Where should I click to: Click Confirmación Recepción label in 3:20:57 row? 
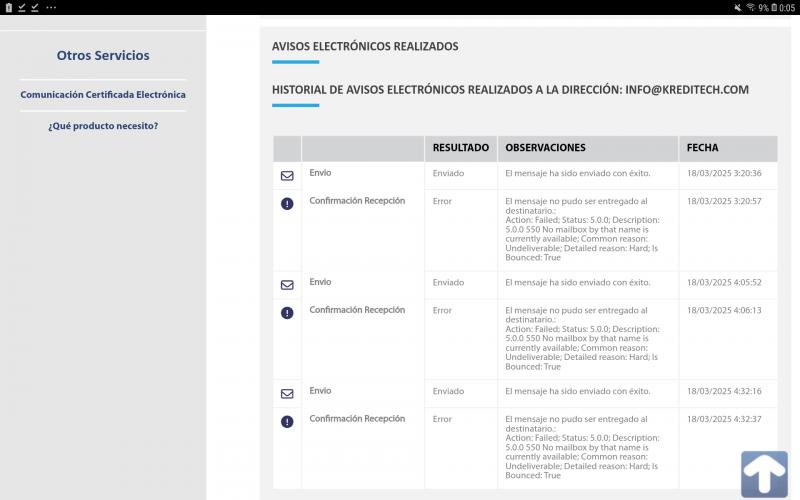click(357, 201)
